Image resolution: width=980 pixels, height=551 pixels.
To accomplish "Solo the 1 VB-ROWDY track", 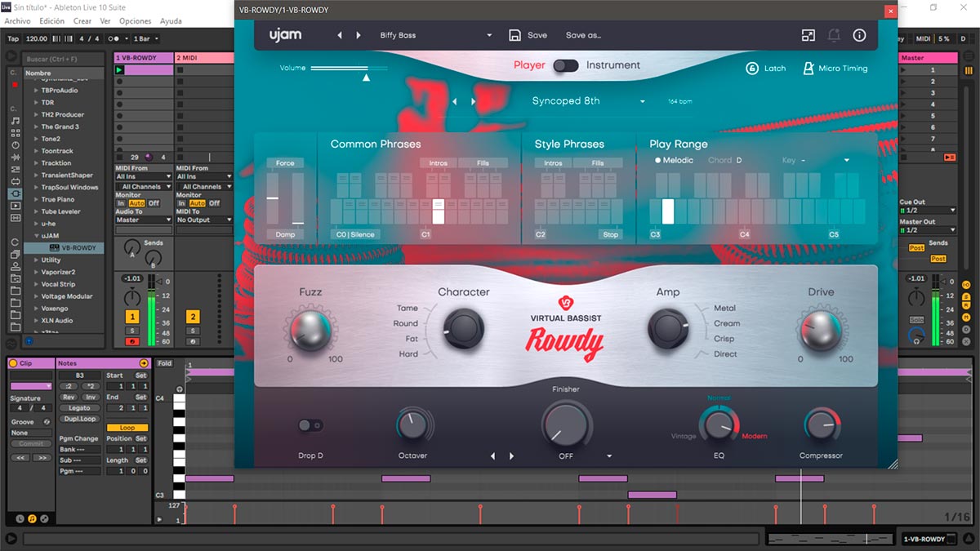I will [131, 331].
